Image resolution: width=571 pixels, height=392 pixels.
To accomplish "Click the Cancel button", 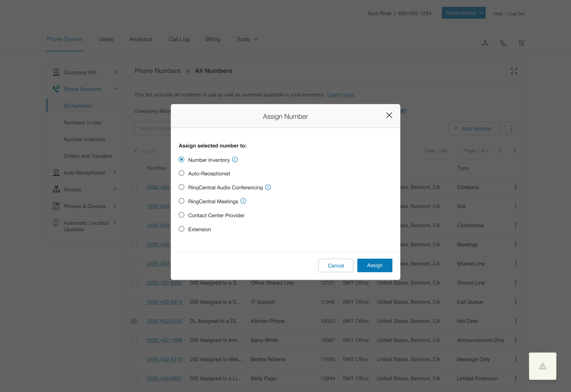I will tap(336, 265).
